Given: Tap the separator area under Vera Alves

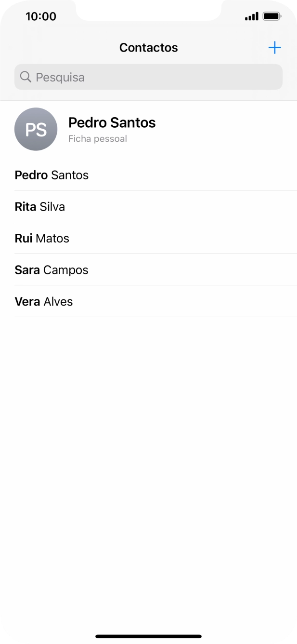Looking at the screenshot, I should pyautogui.click(x=148, y=316).
